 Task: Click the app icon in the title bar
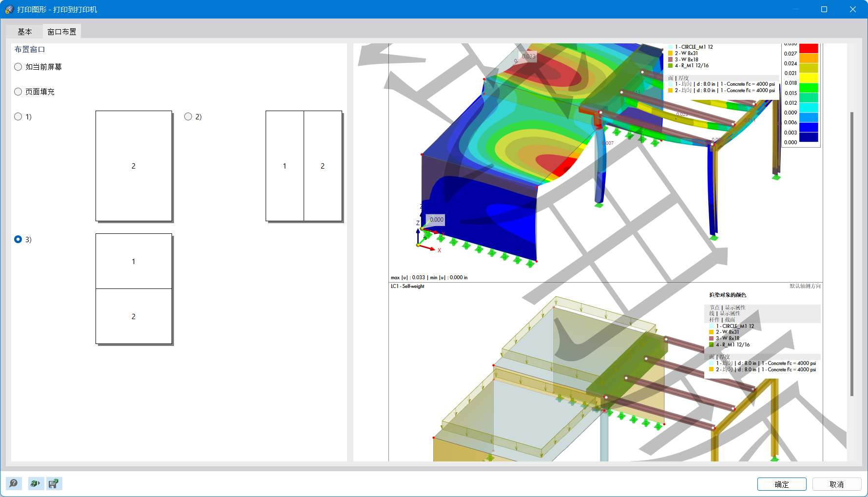[x=9, y=9]
